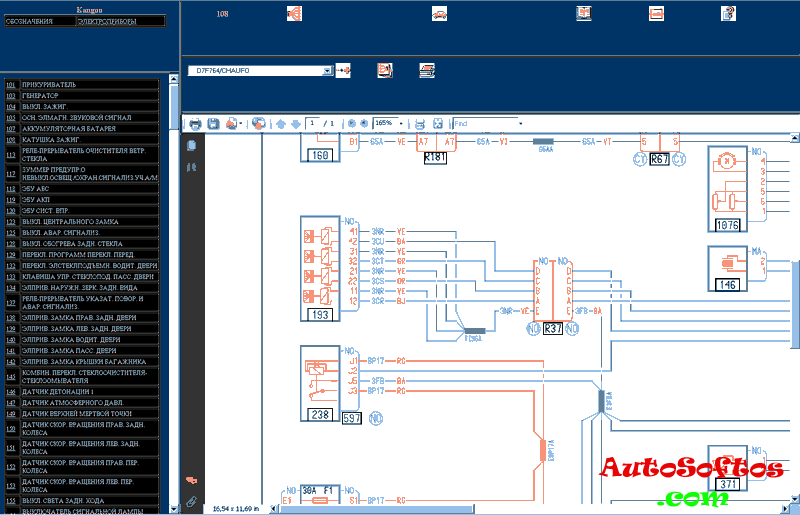Image resolution: width=800 pixels, height=515 pixels.
Task: Open the Attachments paperclip icon in PDF sidebar
Action: pyautogui.click(x=191, y=502)
